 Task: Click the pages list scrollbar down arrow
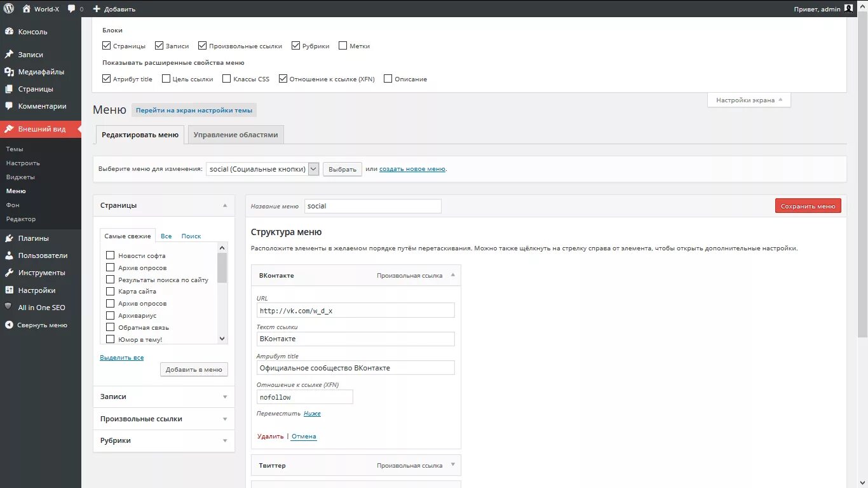[222, 339]
